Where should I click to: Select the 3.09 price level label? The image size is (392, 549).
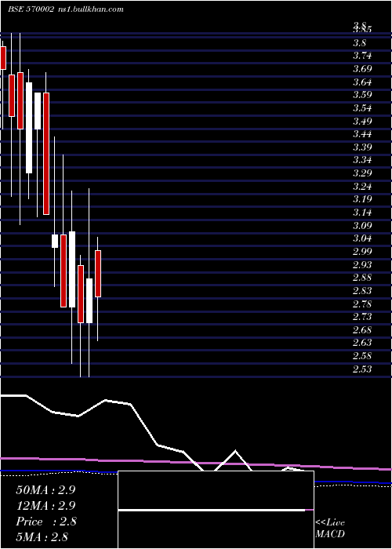tap(362, 226)
